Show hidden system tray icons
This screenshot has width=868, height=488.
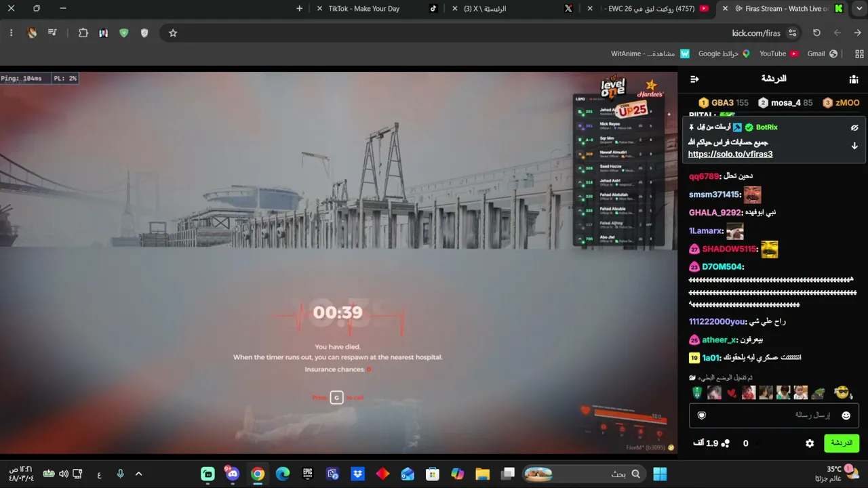tap(139, 474)
